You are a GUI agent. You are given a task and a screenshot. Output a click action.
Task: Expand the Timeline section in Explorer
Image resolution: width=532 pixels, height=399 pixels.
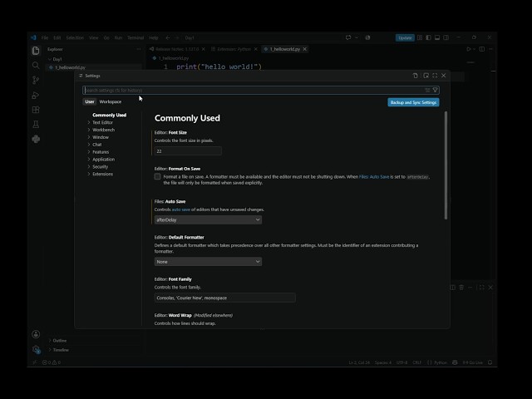pos(61,350)
